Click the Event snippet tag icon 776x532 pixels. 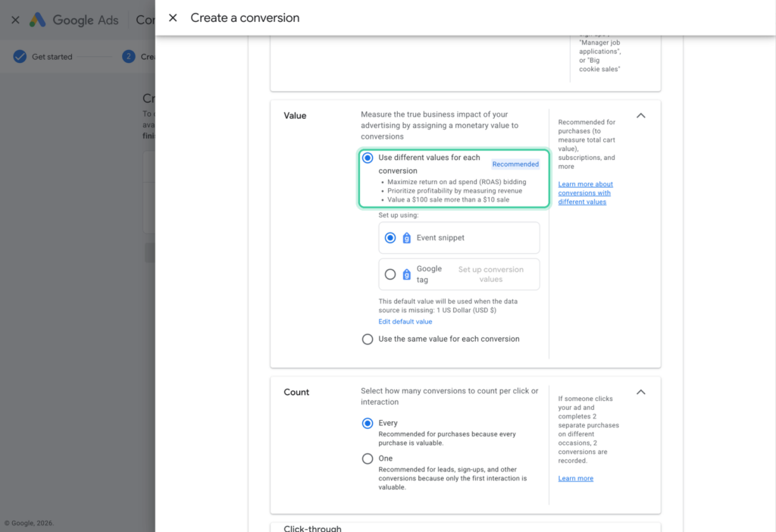(x=407, y=238)
